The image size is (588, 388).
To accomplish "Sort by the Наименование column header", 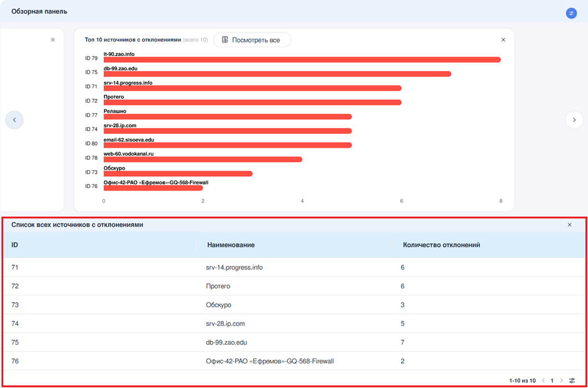I will click(231, 245).
